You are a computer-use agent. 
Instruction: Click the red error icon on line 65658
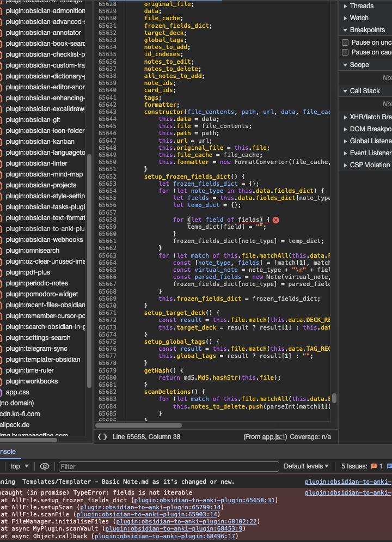[275, 220]
